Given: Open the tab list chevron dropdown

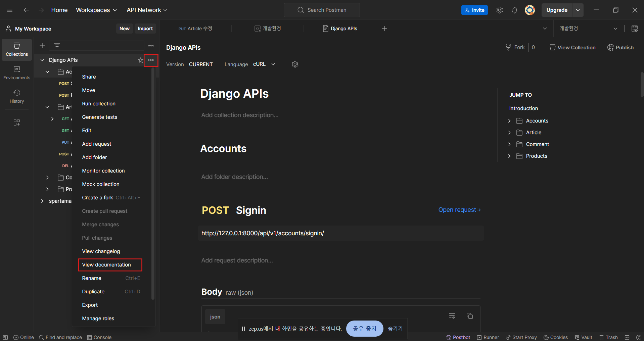Looking at the screenshot, I should (x=545, y=29).
